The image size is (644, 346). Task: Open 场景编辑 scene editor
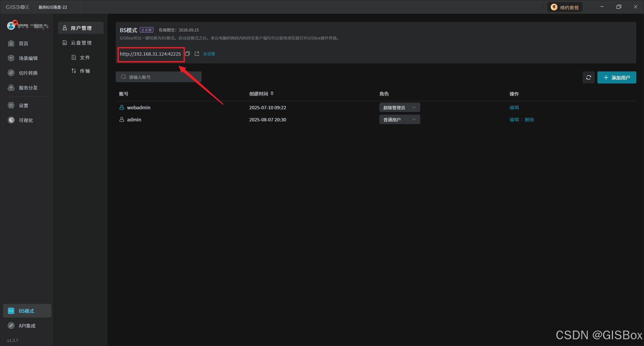(x=27, y=58)
